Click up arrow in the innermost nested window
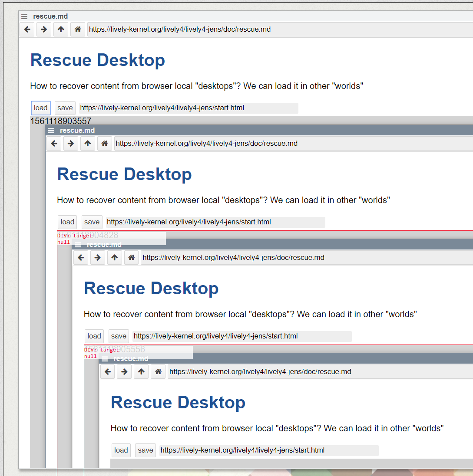Image resolution: width=473 pixels, height=476 pixels. pyautogui.click(x=141, y=372)
